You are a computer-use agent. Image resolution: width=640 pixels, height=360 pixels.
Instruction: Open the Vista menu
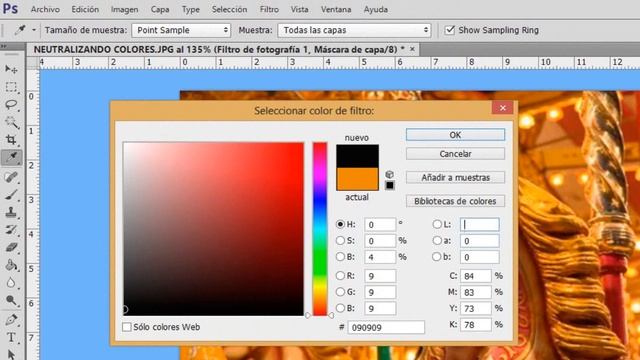300,9
